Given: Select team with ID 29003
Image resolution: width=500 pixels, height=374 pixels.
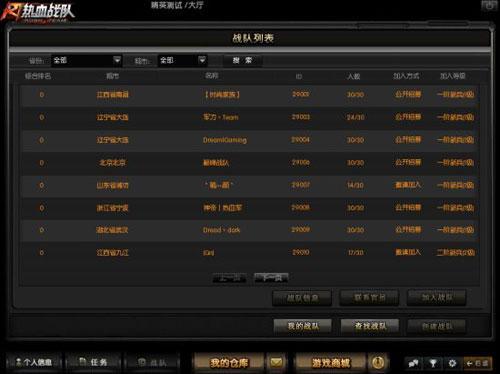Looking at the screenshot, I should coord(250,117).
